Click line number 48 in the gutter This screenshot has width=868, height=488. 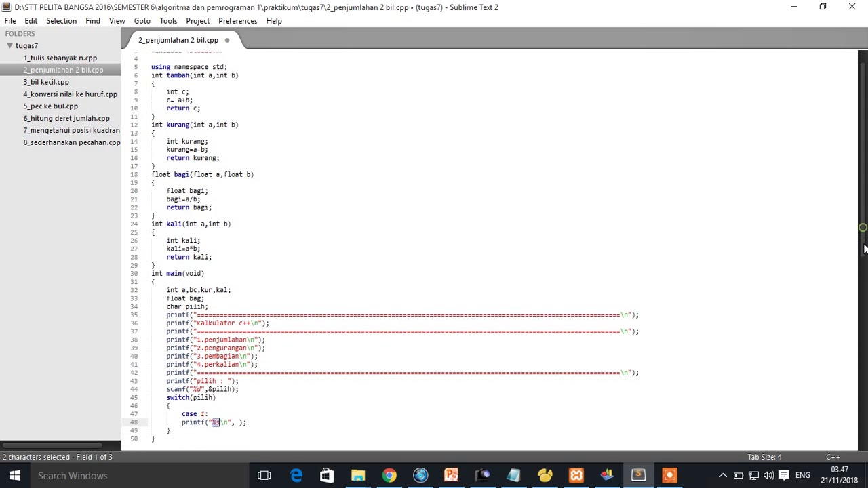point(134,422)
